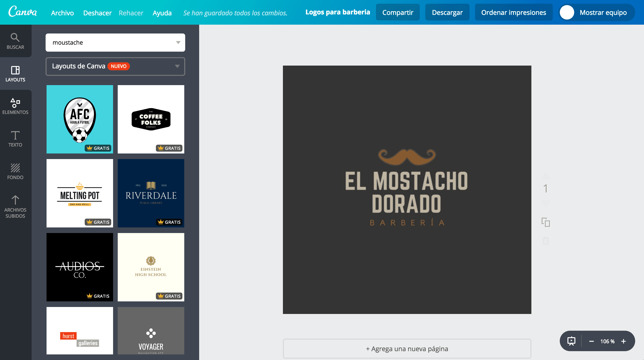Click the design title Logos para barberia

pos(338,12)
